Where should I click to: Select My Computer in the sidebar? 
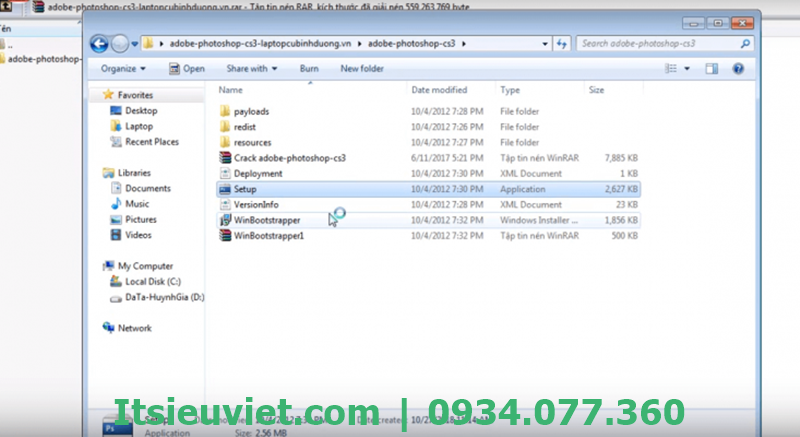(145, 266)
